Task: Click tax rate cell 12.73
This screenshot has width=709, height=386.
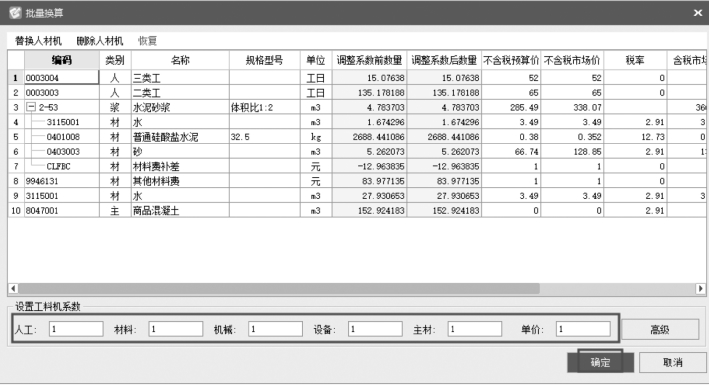Action: pos(635,137)
